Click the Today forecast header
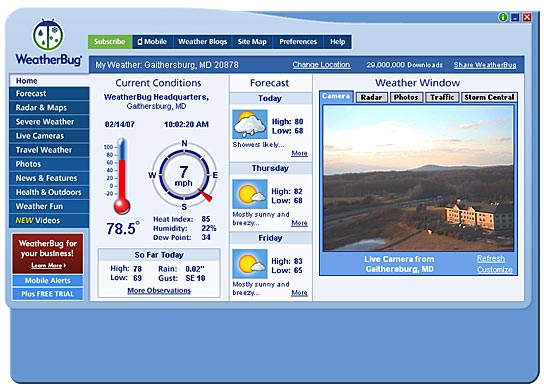544x390 pixels. point(270,98)
